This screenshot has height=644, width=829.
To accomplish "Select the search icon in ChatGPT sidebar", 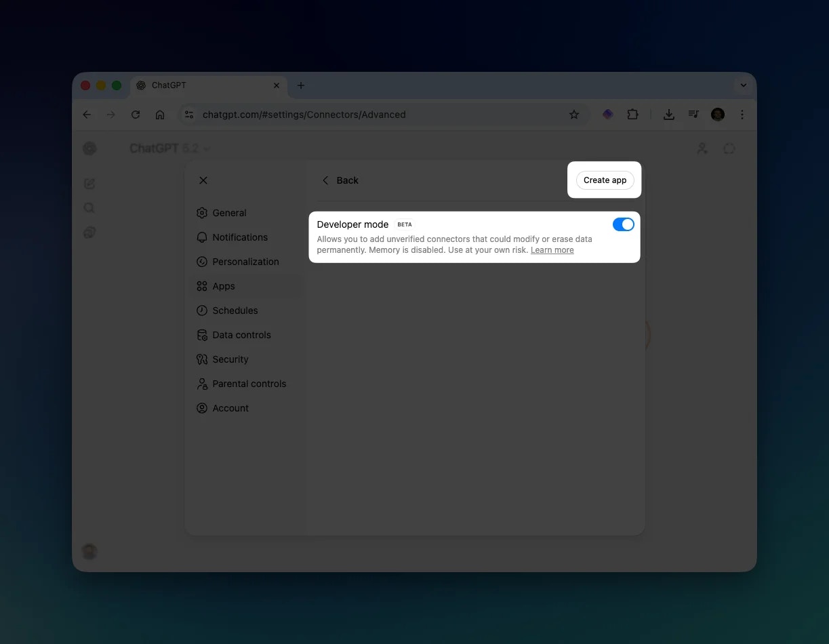I will click(x=89, y=208).
